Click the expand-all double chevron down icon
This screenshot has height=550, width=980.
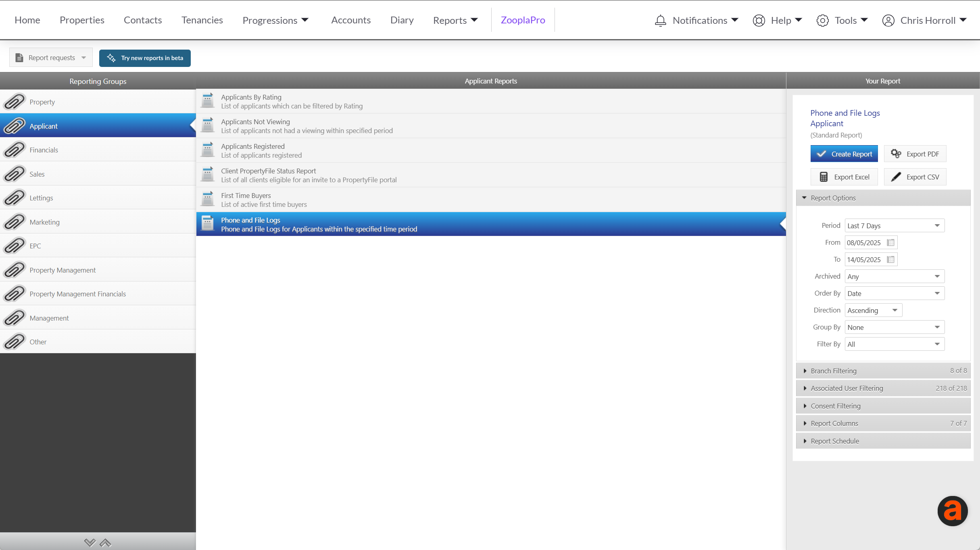(90, 543)
